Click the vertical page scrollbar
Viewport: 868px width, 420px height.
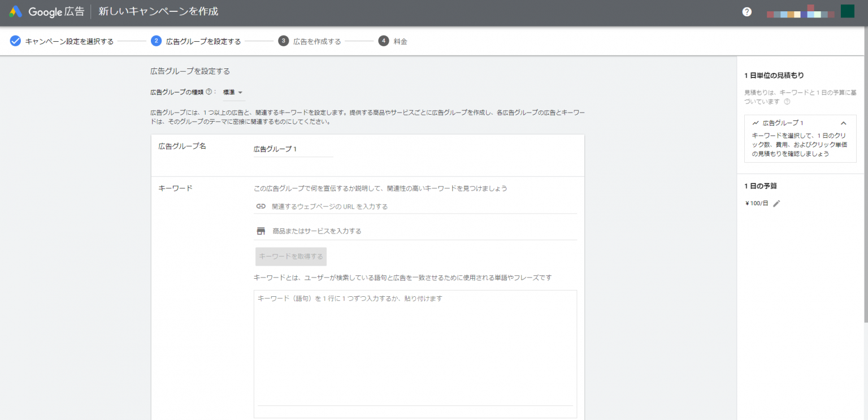tap(865, 170)
